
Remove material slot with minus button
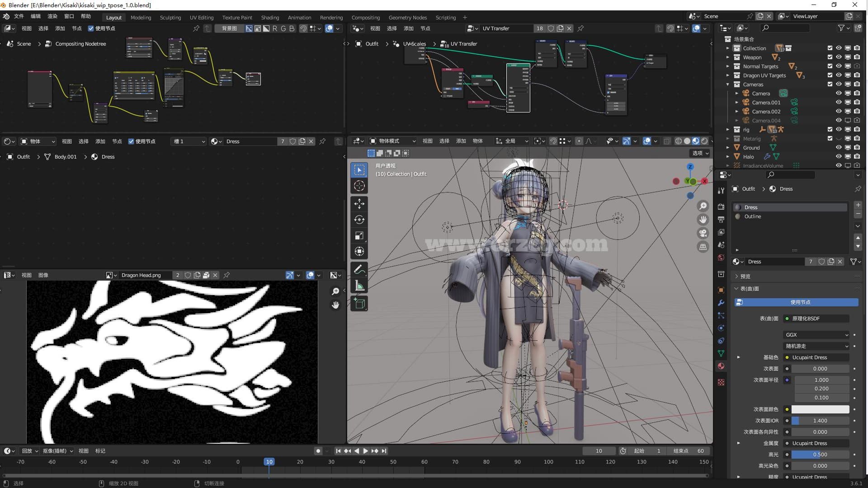click(x=858, y=214)
